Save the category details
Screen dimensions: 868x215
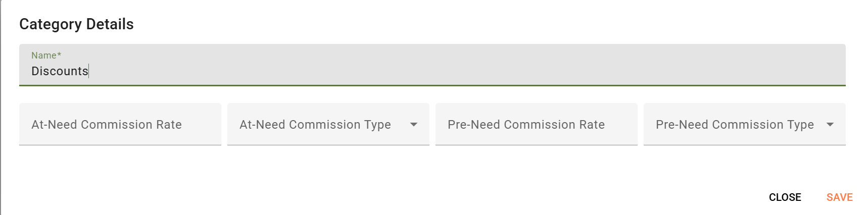pyautogui.click(x=839, y=197)
